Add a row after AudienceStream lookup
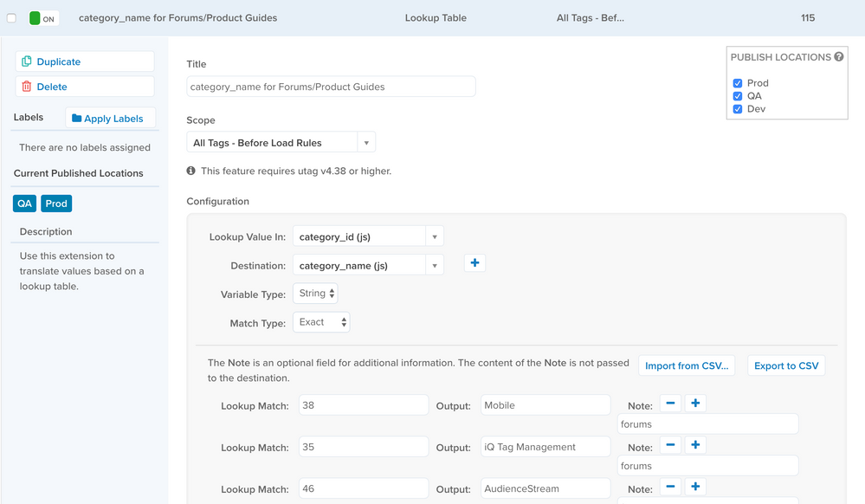This screenshot has height=504, width=865. (x=695, y=487)
